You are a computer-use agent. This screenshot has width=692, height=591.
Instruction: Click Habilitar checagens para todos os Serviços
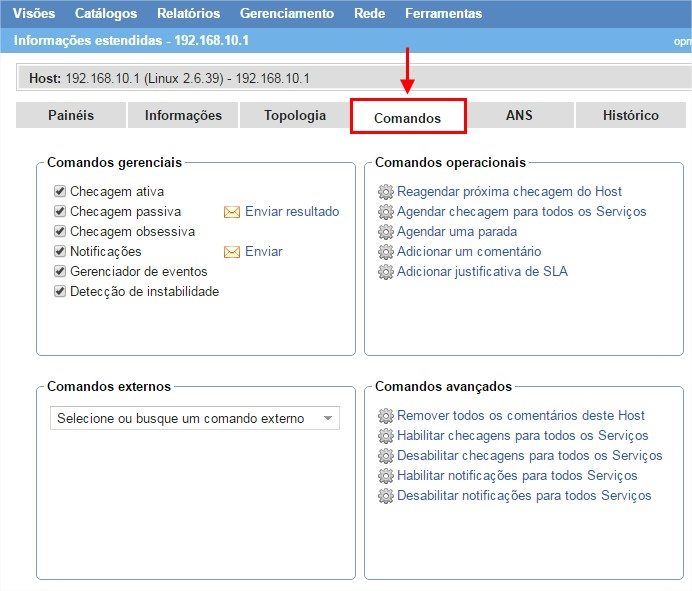[x=522, y=436]
